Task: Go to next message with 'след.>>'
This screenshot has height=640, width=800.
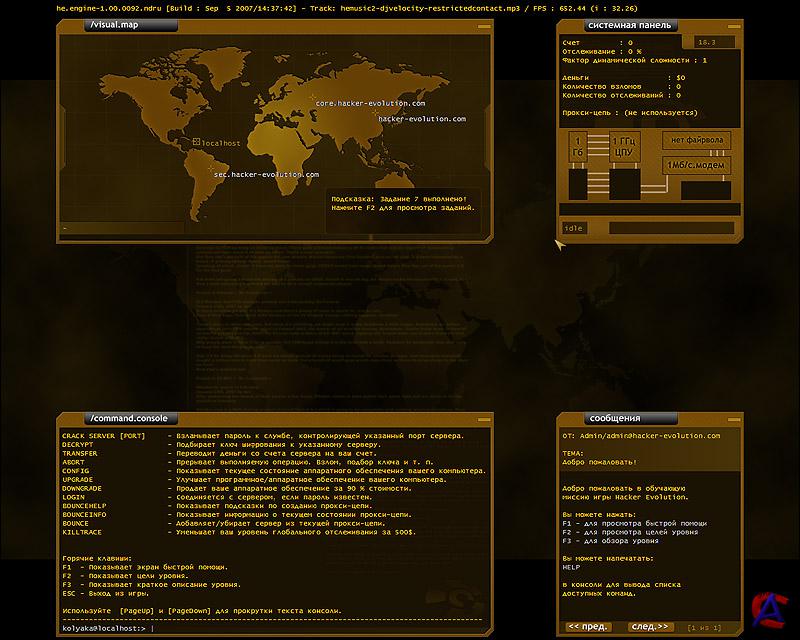Action: (x=649, y=626)
